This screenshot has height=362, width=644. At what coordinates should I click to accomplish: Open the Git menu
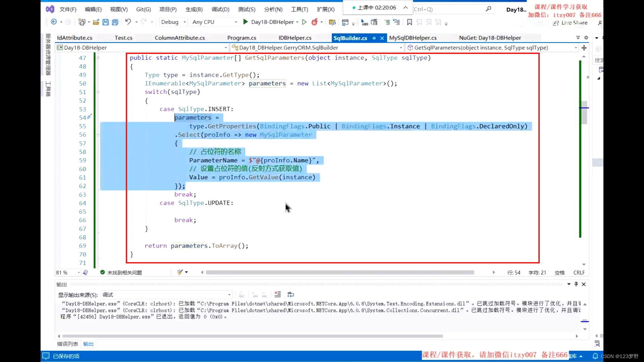point(143,9)
